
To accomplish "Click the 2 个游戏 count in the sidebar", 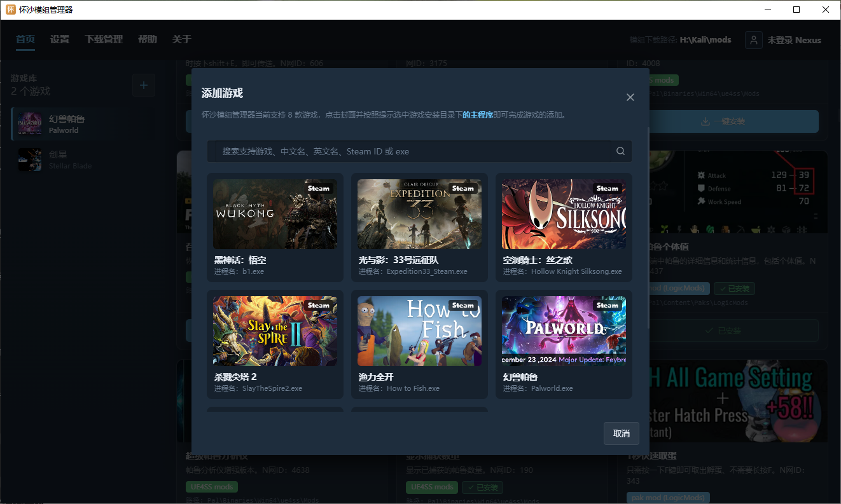I will point(31,92).
